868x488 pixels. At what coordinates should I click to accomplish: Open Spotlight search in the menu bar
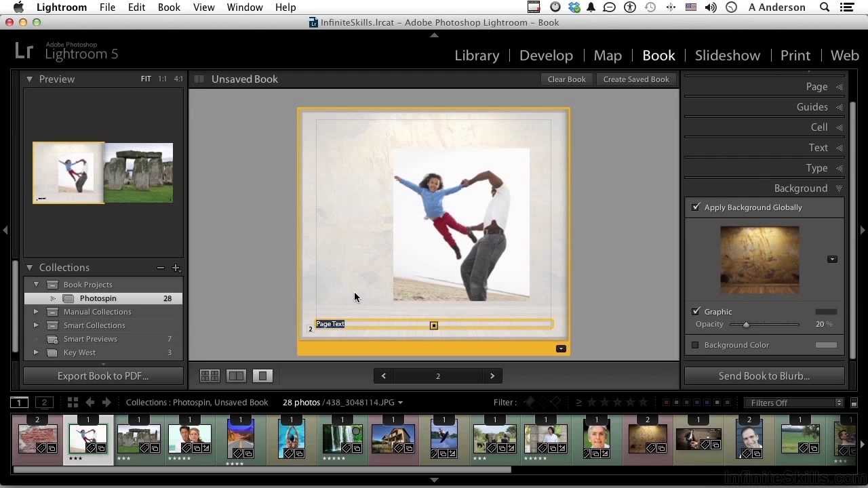[x=825, y=7]
